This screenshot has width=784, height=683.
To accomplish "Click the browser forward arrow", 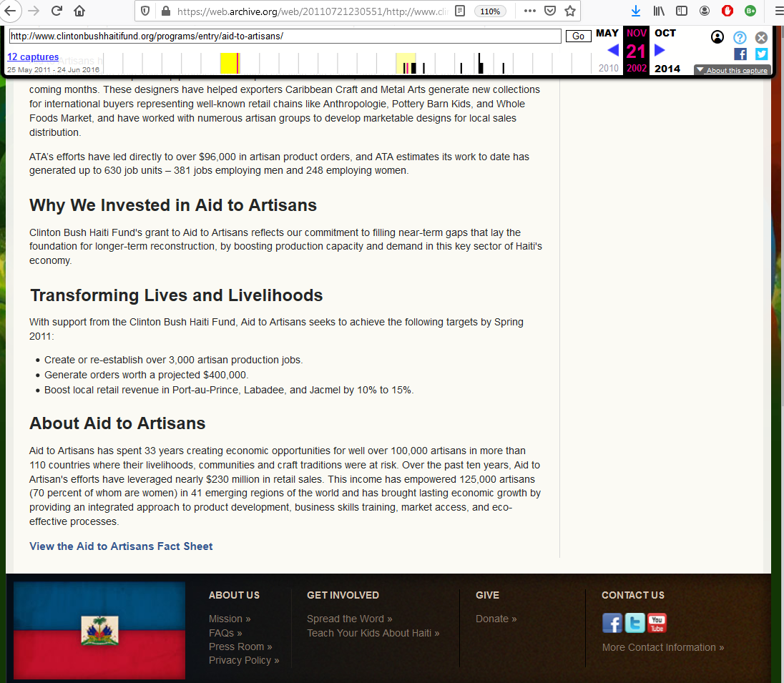I will [x=34, y=11].
